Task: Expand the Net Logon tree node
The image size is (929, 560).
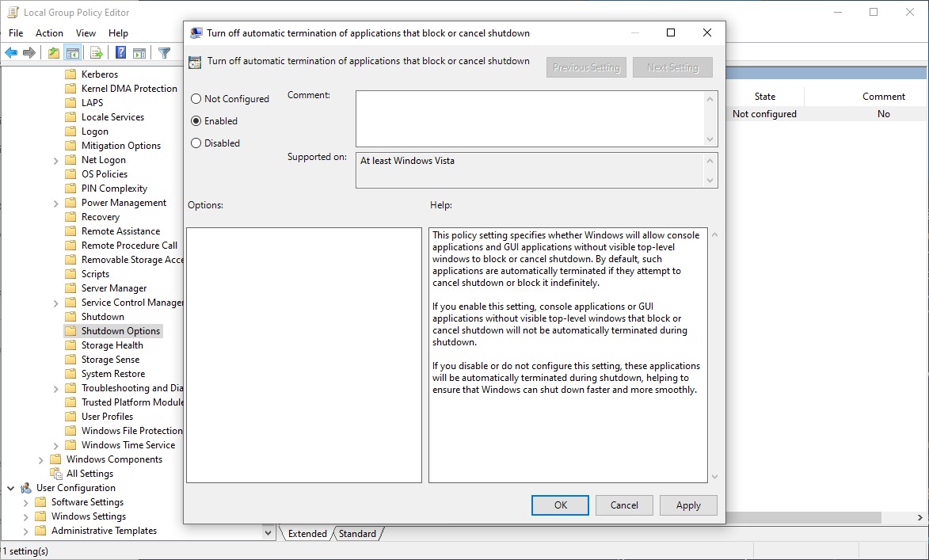Action: [55, 160]
